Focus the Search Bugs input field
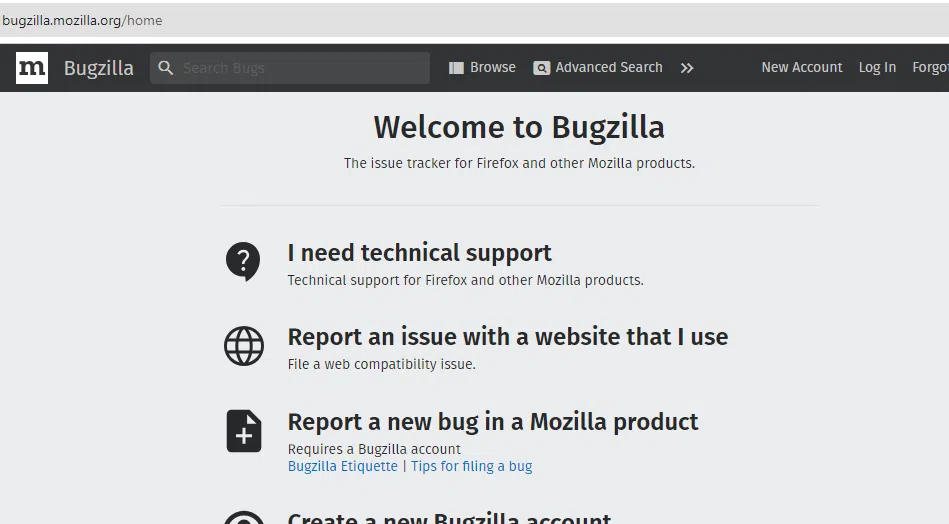Screen dimensions: 949x524 pyautogui.click(x=300, y=68)
